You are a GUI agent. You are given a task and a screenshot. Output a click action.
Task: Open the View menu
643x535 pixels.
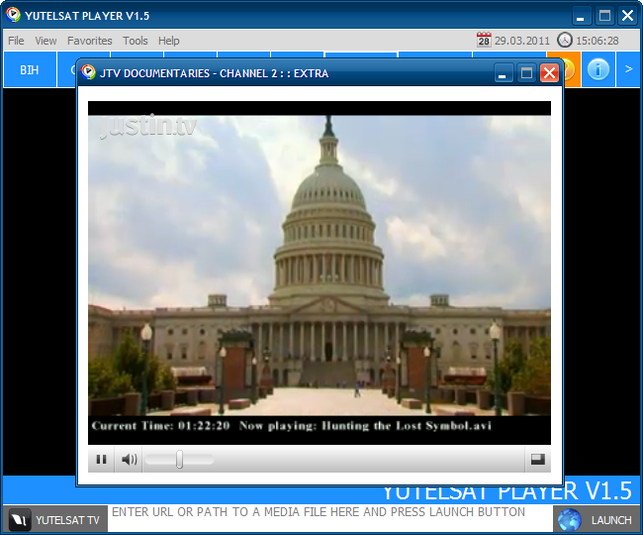coord(46,41)
